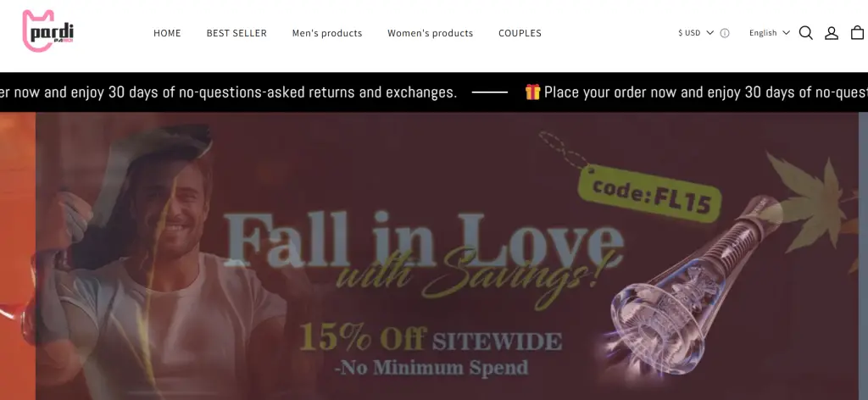Expand the $ USD currency dropdown

[697, 33]
